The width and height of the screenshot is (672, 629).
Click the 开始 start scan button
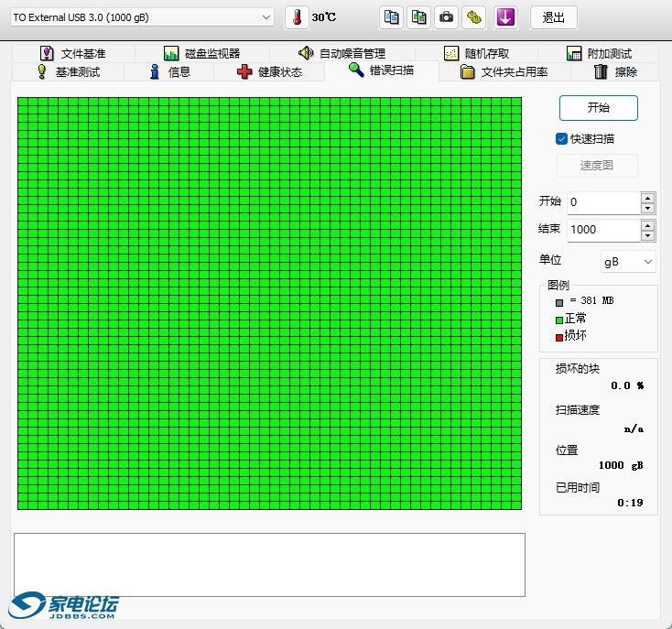598,107
